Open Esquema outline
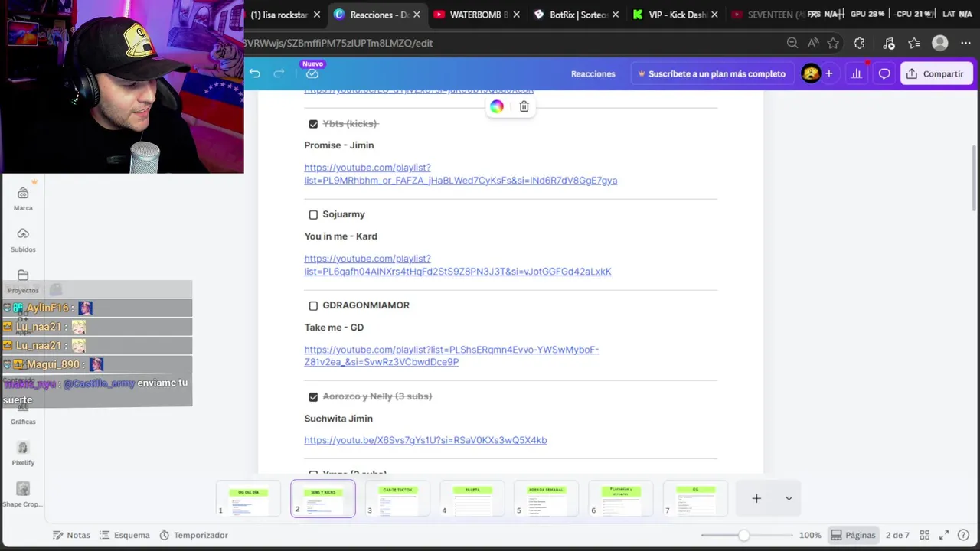The height and width of the screenshot is (551, 980). (124, 535)
